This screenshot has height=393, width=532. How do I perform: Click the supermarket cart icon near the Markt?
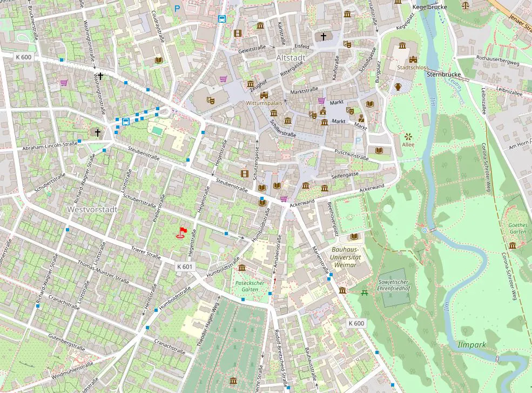pos(321,101)
